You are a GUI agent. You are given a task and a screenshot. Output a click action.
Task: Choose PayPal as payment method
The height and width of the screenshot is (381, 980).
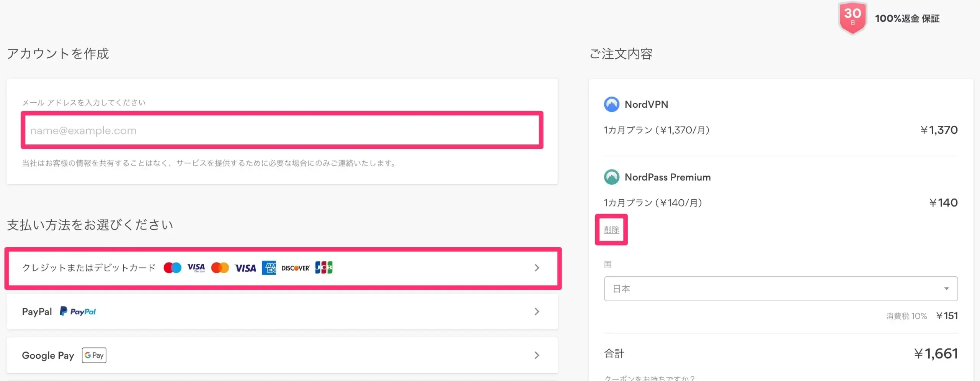(x=282, y=312)
